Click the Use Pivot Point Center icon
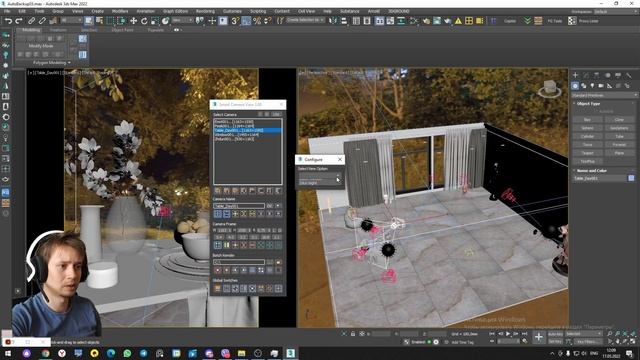 200,21
